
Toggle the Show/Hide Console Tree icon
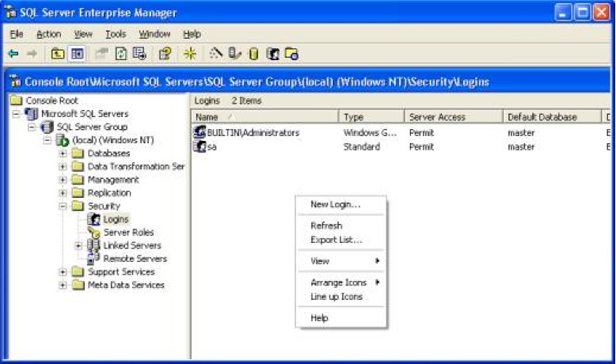coord(78,54)
